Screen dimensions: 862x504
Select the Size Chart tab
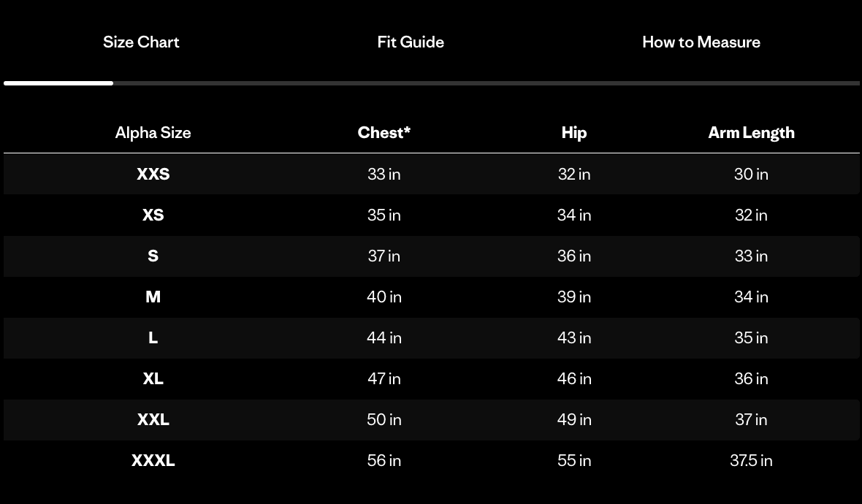pyautogui.click(x=141, y=42)
